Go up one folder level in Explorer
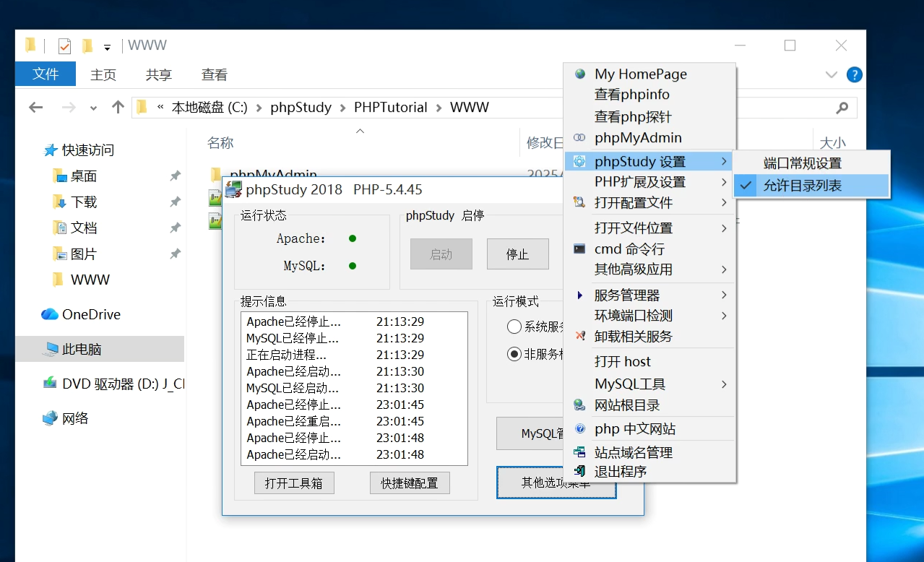The height and width of the screenshot is (562, 924). pyautogui.click(x=118, y=107)
